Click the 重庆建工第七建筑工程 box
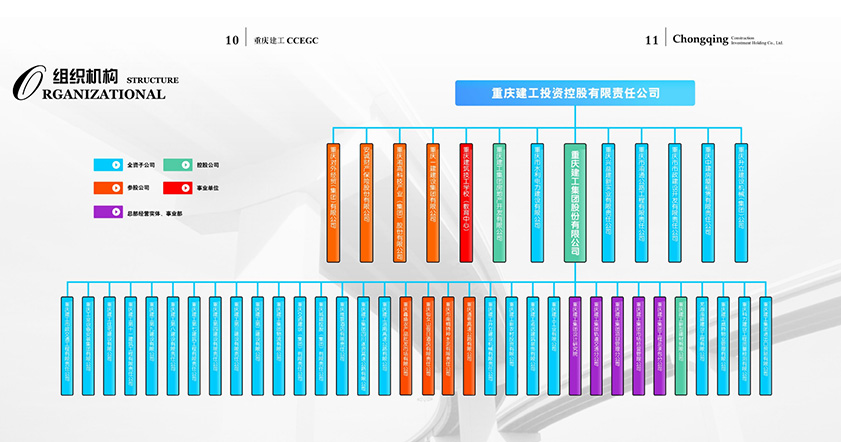Viewport: 841px width, 442px height. pyautogui.click(x=194, y=347)
